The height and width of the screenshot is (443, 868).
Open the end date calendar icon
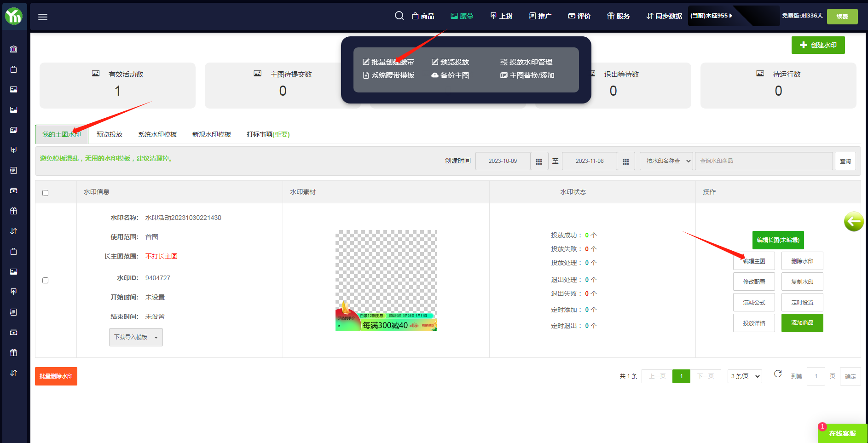click(x=625, y=161)
